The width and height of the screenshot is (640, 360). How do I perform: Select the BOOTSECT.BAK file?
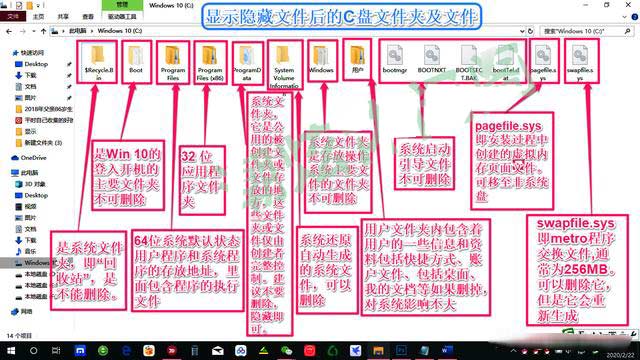pyautogui.click(x=469, y=62)
